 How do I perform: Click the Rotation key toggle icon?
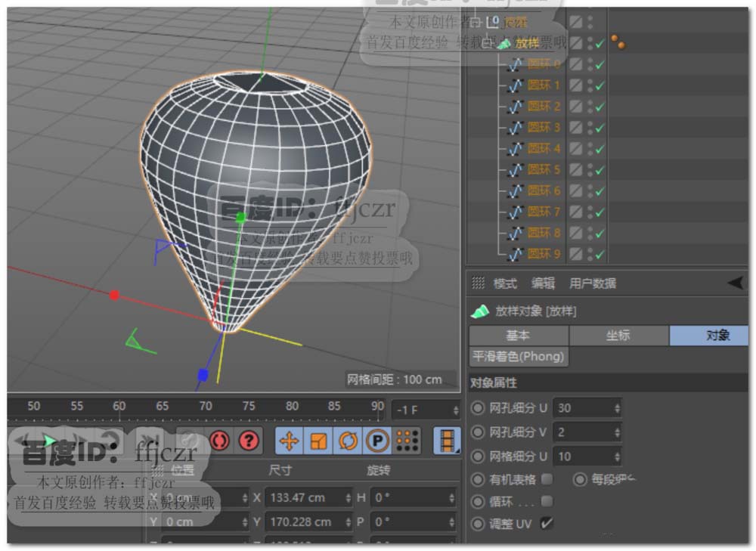(x=348, y=441)
